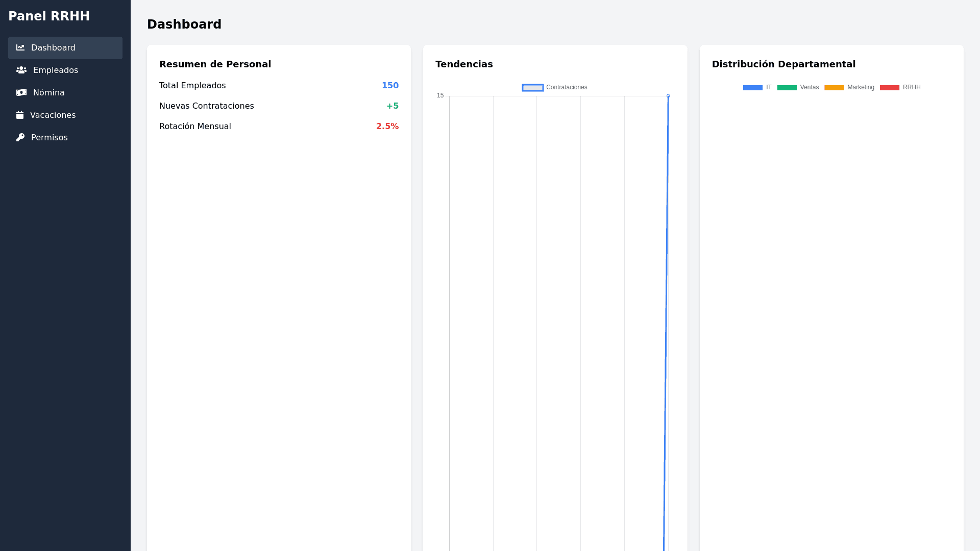Image resolution: width=980 pixels, height=551 pixels.
Task: Click the Nómina money bill icon
Action: (21, 92)
